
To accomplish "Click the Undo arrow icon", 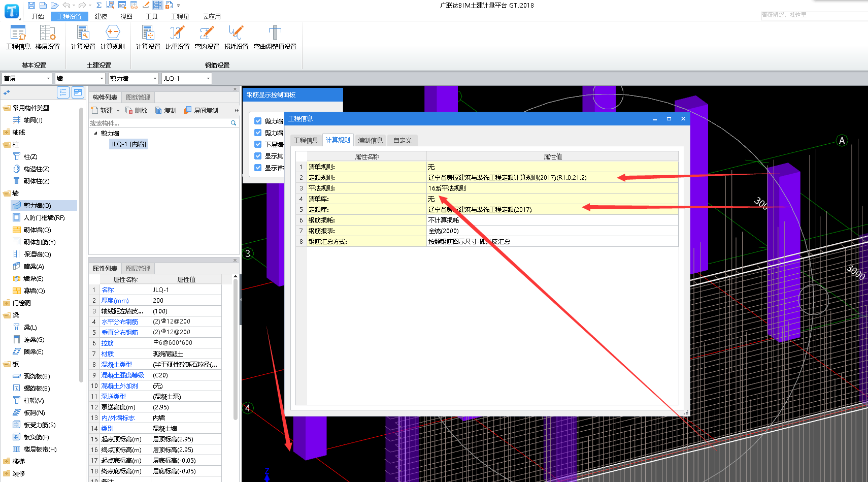I will click(66, 5).
